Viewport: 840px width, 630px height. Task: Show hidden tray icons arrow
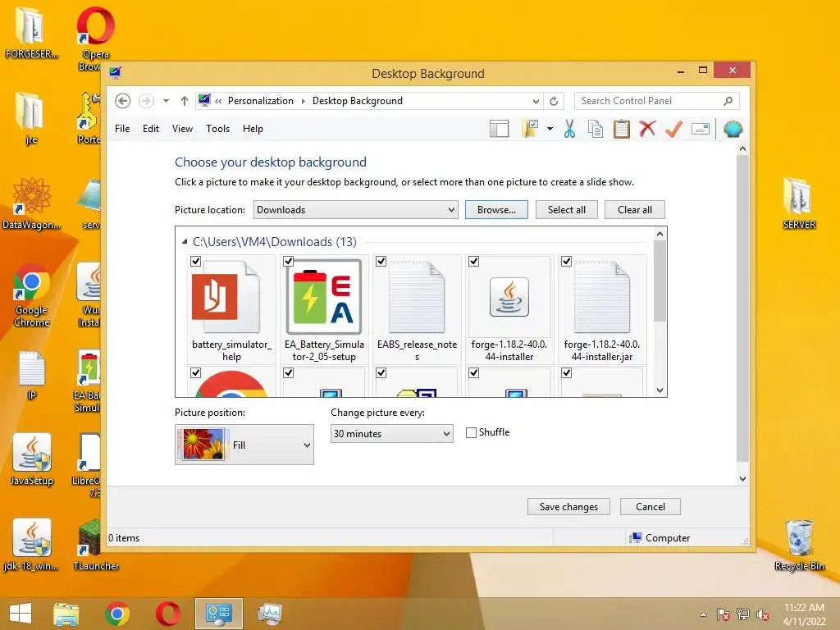click(703, 614)
